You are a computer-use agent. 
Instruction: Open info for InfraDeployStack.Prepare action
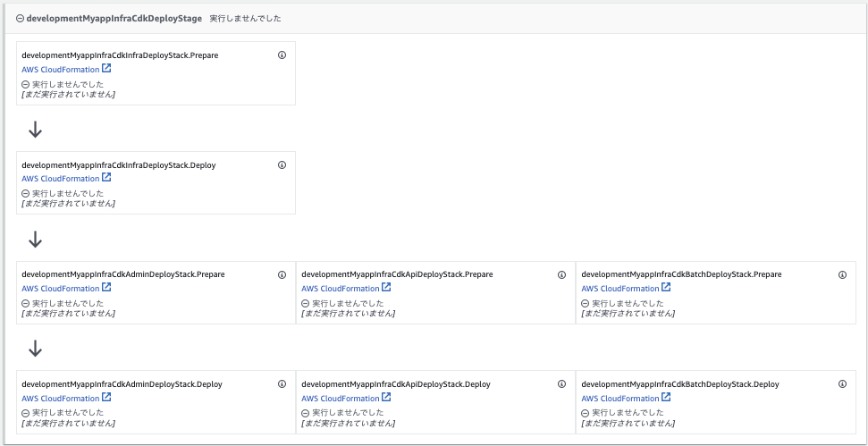282,55
